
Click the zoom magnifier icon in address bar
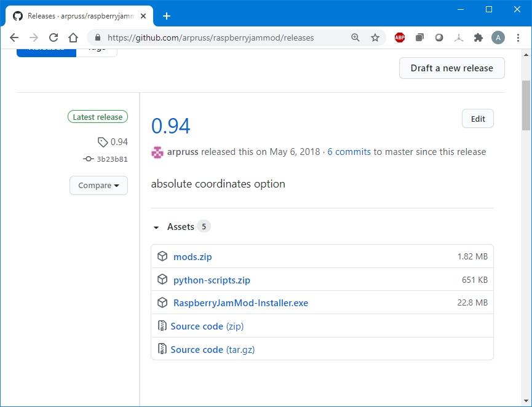click(355, 38)
